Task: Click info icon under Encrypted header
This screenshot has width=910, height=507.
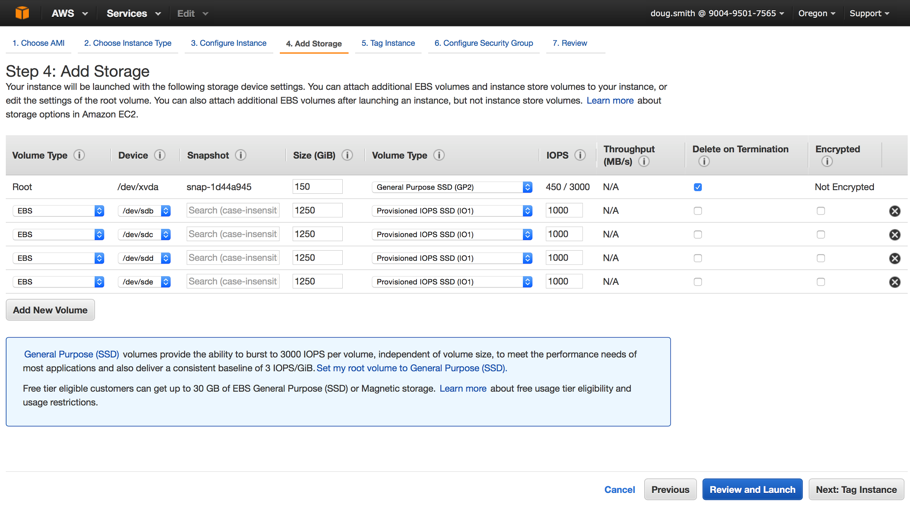Action: 826,162
